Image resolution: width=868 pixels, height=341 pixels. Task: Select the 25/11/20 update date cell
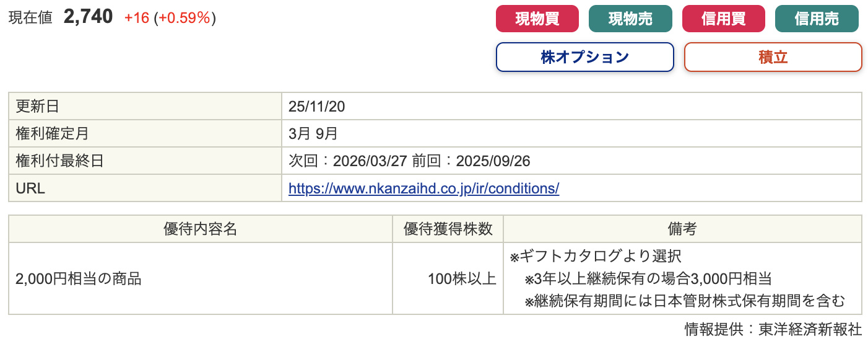(317, 107)
